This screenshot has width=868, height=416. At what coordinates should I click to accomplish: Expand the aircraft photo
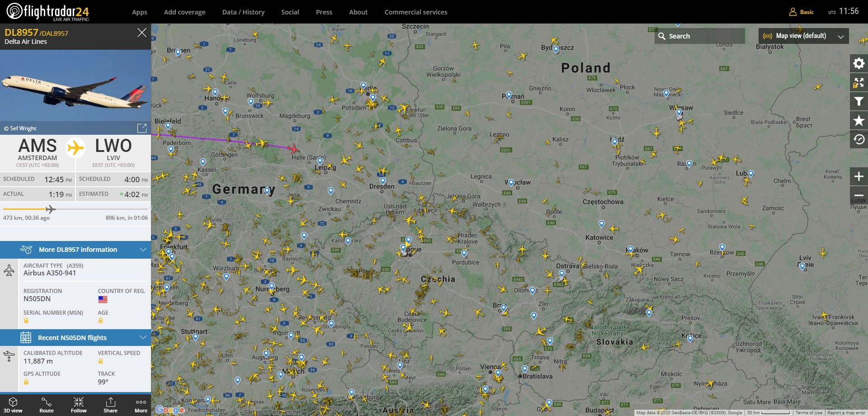pos(142,128)
